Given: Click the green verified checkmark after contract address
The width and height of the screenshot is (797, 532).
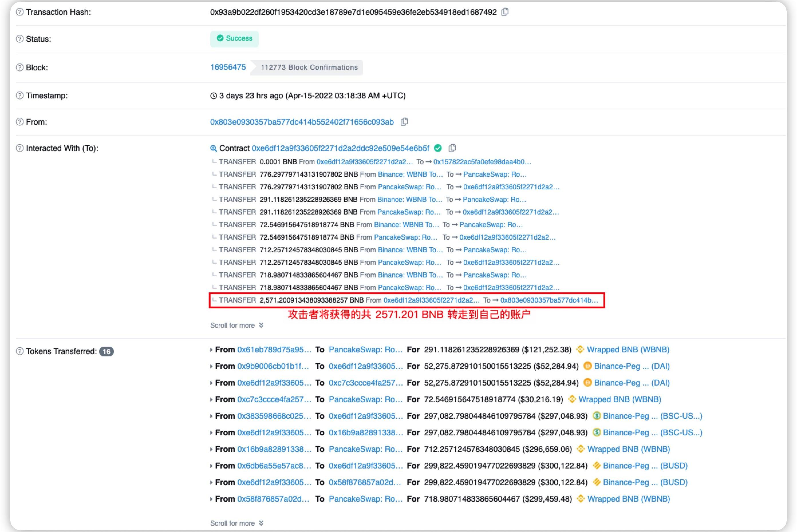Looking at the screenshot, I should tap(438, 148).
